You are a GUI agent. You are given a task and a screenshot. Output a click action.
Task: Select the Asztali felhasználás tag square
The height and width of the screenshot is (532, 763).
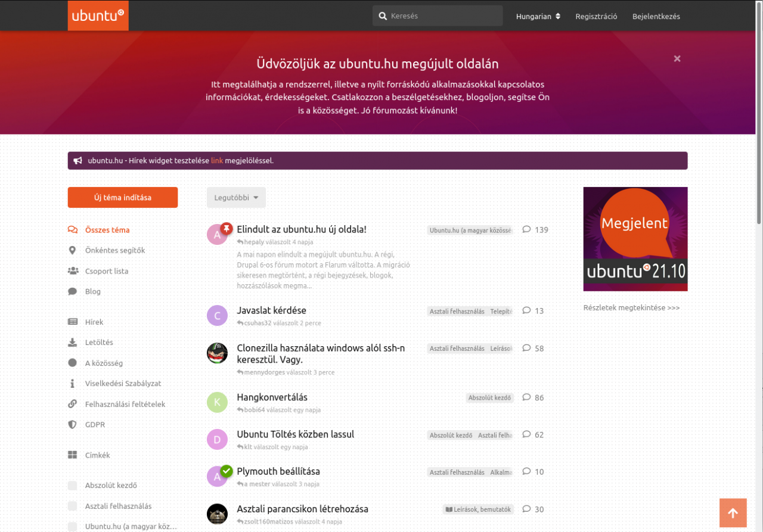tap(73, 506)
